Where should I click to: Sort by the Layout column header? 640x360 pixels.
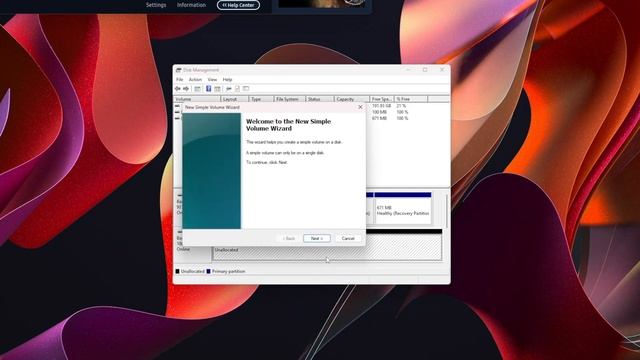click(235, 99)
